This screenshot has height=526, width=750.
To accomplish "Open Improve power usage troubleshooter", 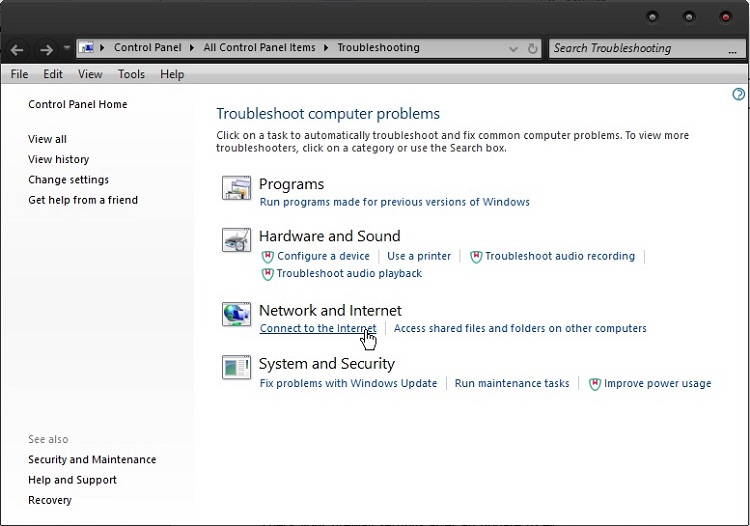I will [x=657, y=384].
